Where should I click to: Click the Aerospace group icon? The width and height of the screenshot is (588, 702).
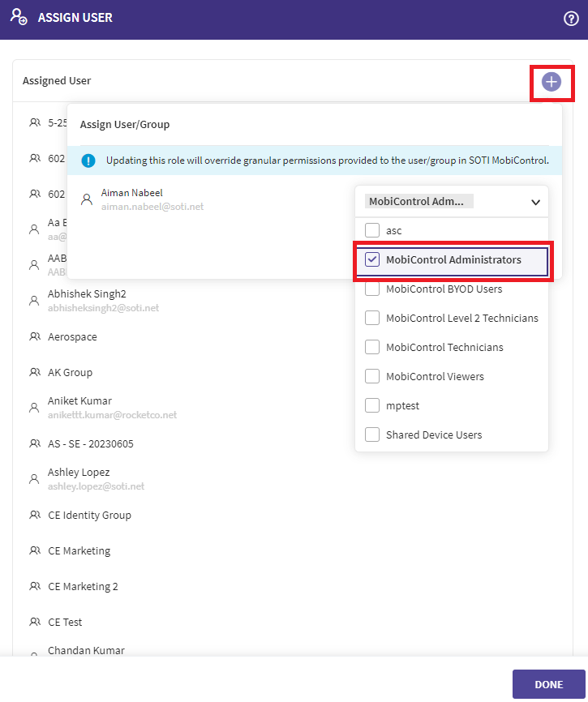coord(35,336)
